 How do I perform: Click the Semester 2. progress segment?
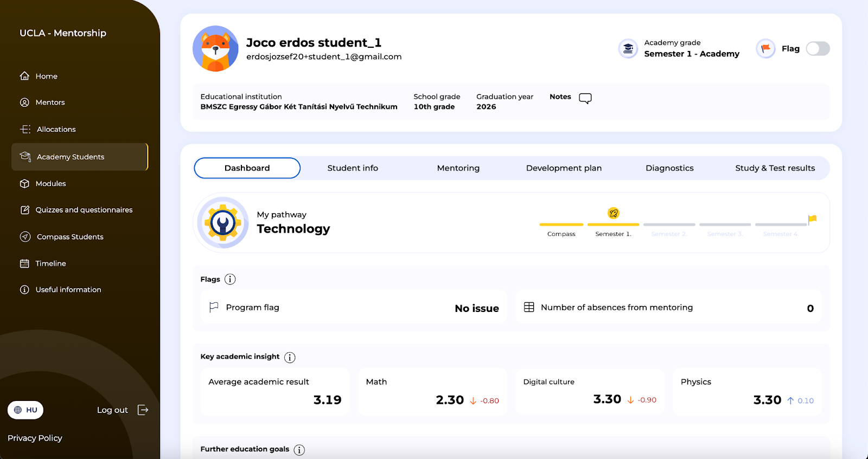point(669,225)
